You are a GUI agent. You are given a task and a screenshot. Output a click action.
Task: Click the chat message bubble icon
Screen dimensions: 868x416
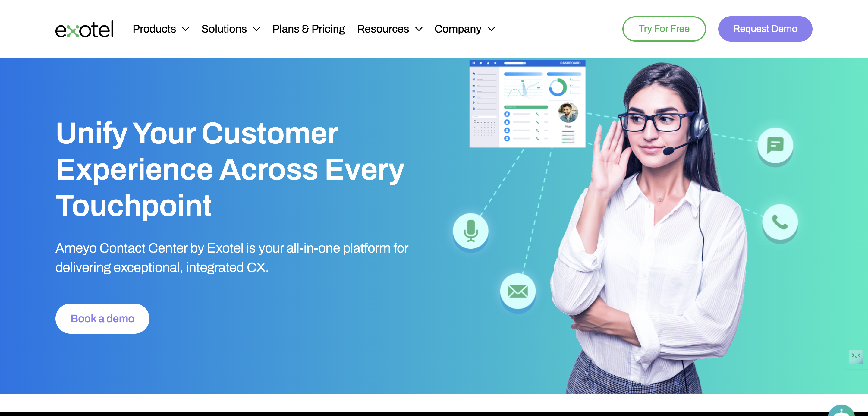pyautogui.click(x=775, y=145)
